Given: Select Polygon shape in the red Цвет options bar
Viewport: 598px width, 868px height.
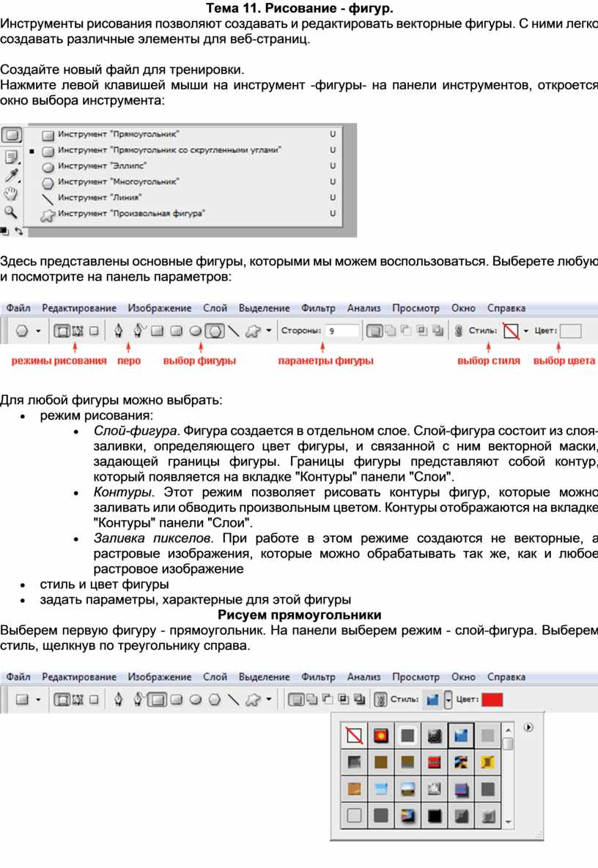Looking at the screenshot, I should (x=214, y=700).
